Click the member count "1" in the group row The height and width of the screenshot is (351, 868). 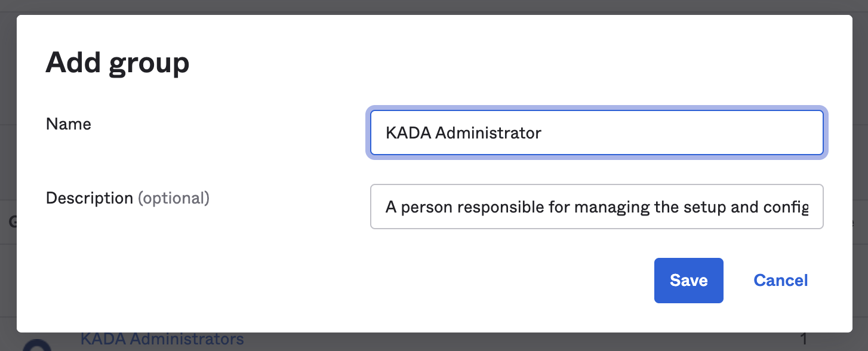coord(803,340)
